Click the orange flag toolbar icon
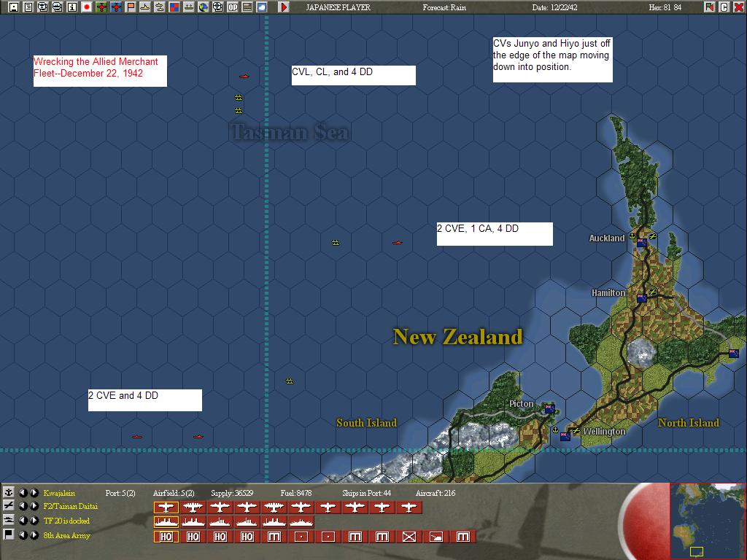The image size is (747, 560). [x=131, y=7]
